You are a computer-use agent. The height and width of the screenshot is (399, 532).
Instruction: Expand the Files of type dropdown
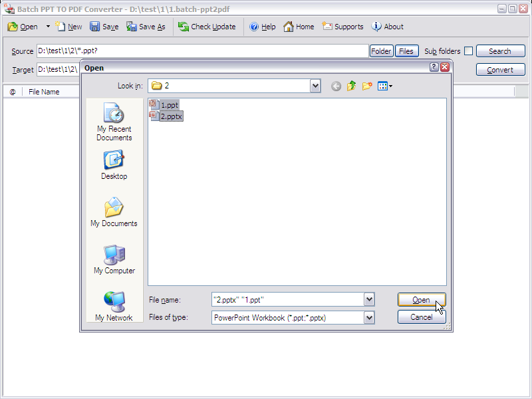point(369,318)
